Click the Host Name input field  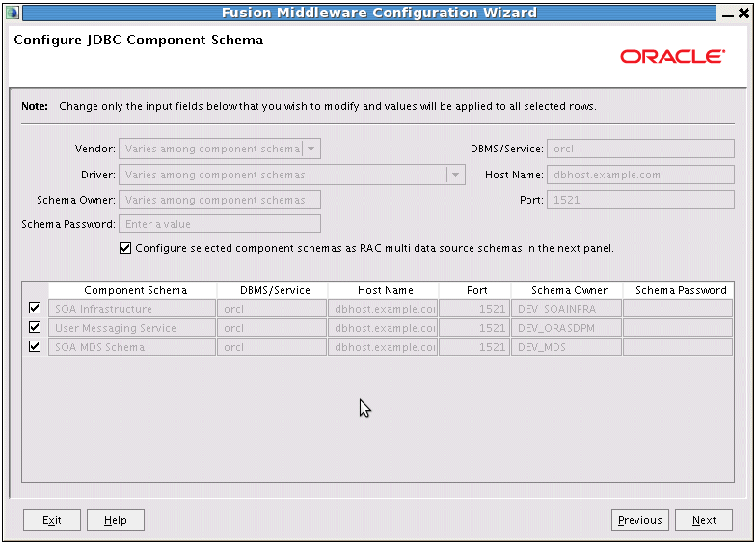pos(640,175)
